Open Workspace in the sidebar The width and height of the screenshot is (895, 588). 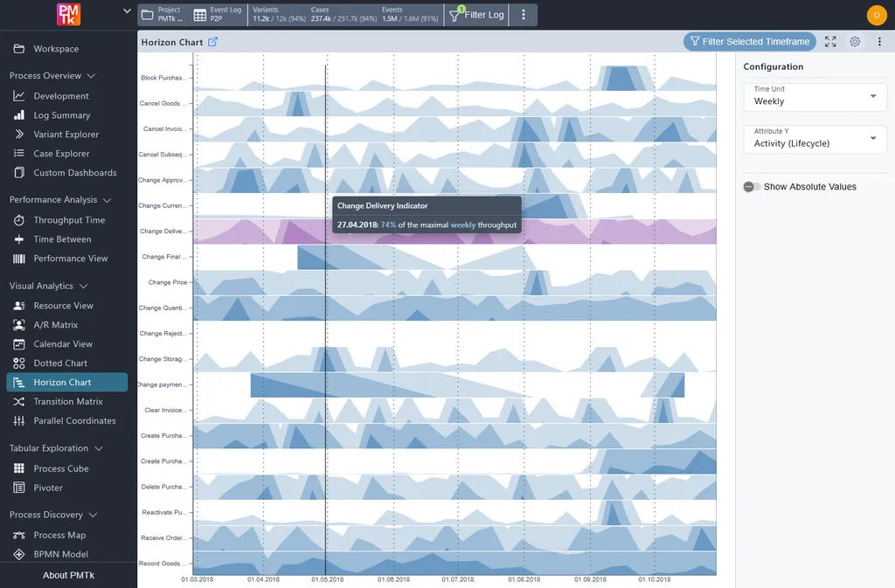56,48
